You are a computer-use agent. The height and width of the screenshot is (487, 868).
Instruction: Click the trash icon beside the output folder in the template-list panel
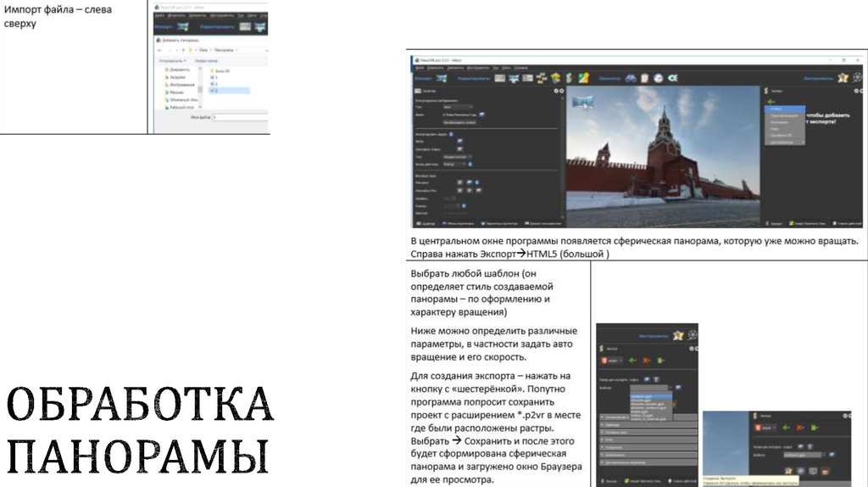(x=657, y=379)
